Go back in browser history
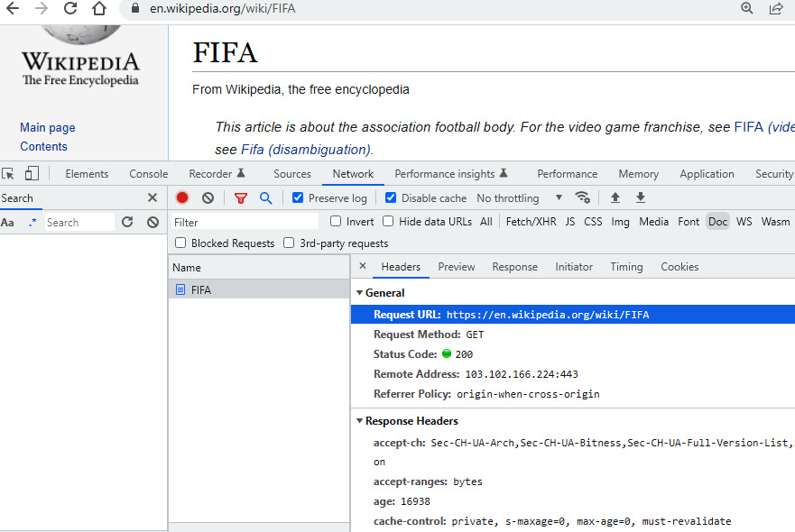Image resolution: width=795 pixels, height=532 pixels. [13, 8]
